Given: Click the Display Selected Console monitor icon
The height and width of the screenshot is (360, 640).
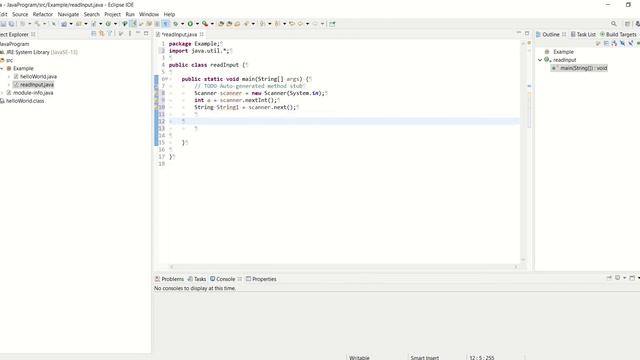Looking at the screenshot, I should pos(618,278).
